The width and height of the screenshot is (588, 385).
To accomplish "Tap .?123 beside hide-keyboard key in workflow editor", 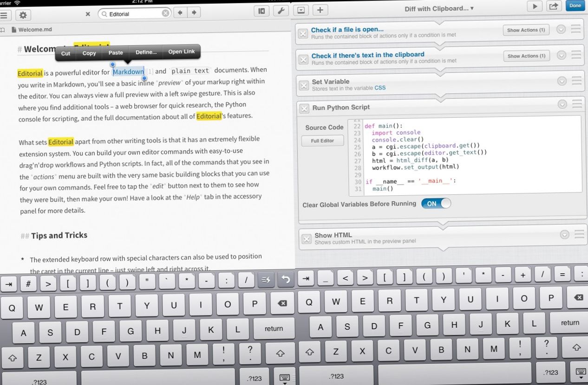I will click(551, 372).
